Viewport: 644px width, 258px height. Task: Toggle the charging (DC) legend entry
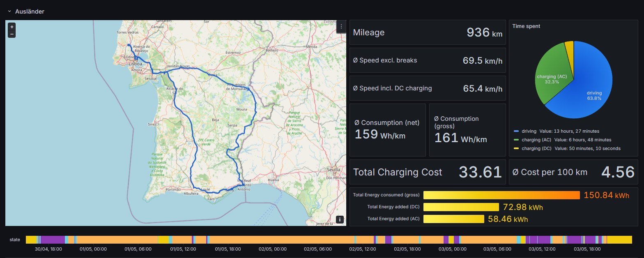536,148
